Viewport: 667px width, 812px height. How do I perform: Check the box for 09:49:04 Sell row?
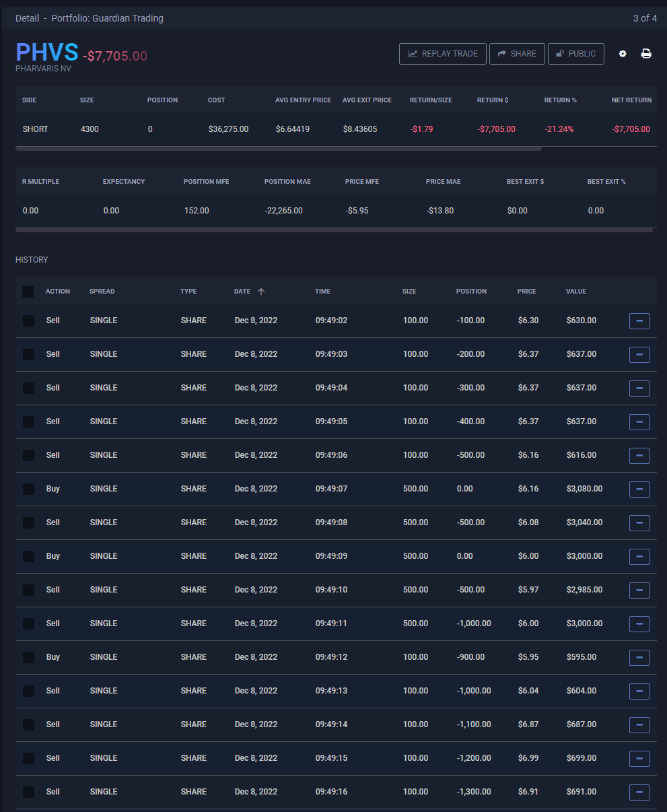tap(28, 388)
